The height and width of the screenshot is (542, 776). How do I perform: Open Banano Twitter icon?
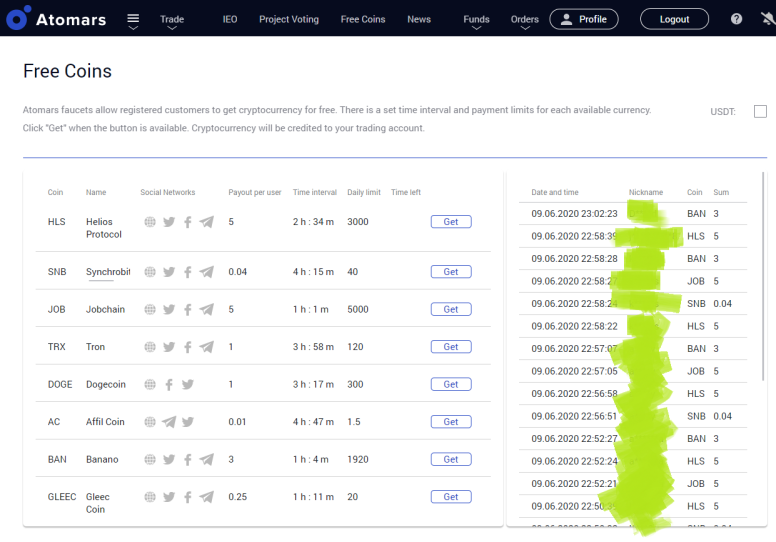coord(169,459)
